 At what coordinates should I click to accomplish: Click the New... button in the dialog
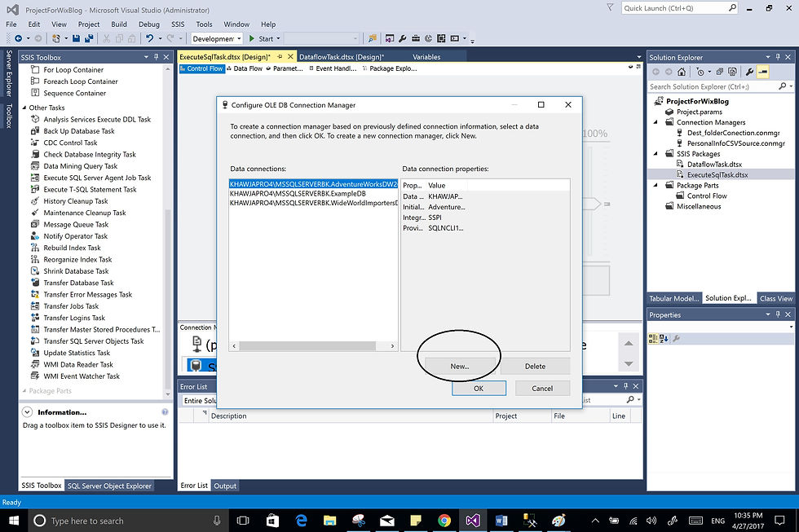click(460, 366)
